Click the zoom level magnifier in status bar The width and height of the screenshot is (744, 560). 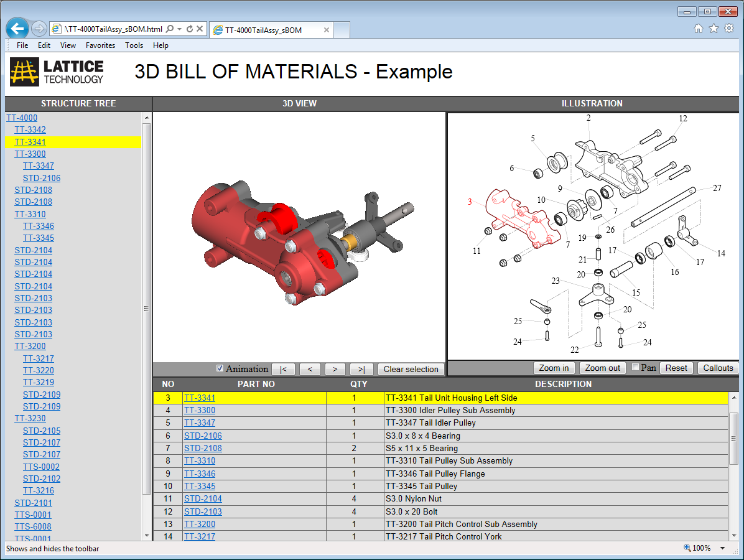[x=687, y=548]
